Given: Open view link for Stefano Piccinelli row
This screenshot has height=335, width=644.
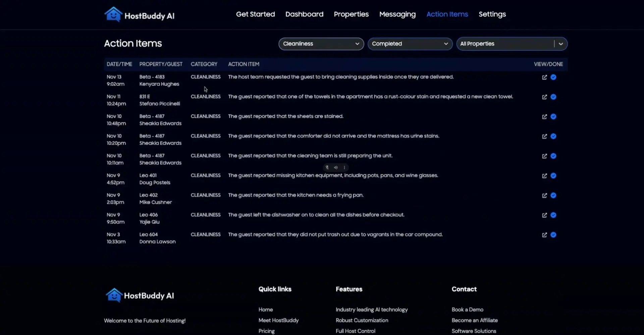Looking at the screenshot, I should (x=544, y=97).
